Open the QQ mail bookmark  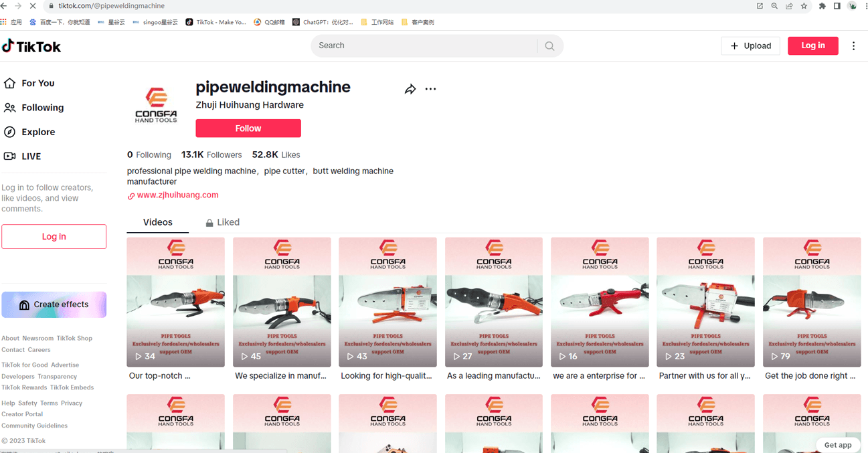click(269, 22)
